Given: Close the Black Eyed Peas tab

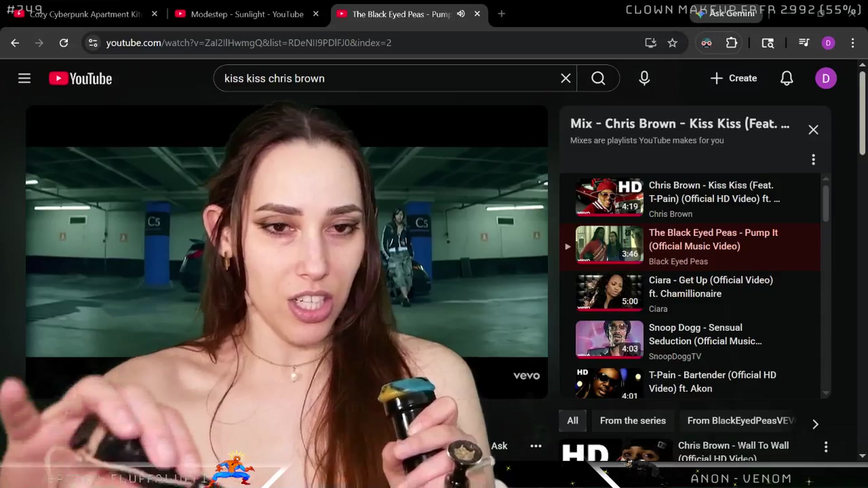Looking at the screenshot, I should (477, 14).
